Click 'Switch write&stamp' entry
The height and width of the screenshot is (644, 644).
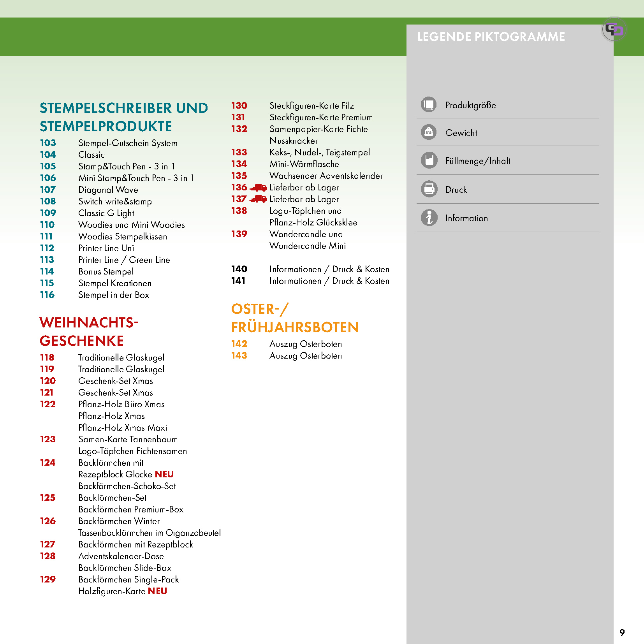(115, 202)
